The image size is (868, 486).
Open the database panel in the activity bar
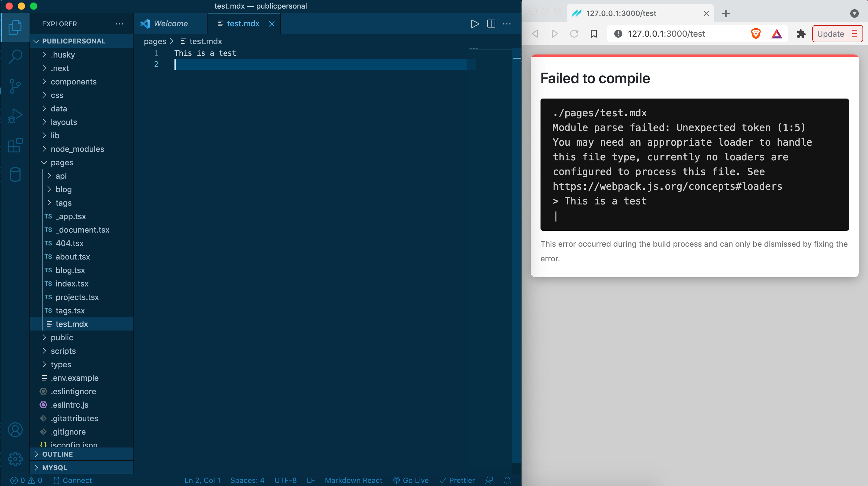[15, 174]
